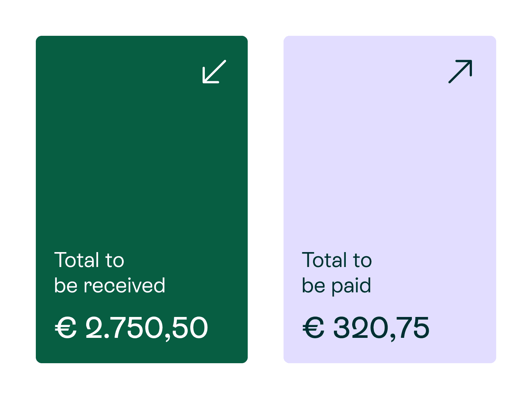Screen dimensions: 532x399
Task: Select the 'be received' text line
Action: click(110, 286)
